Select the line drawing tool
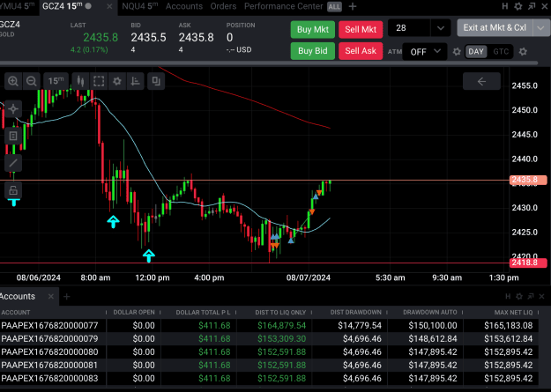551x392 pixels. pos(13,163)
